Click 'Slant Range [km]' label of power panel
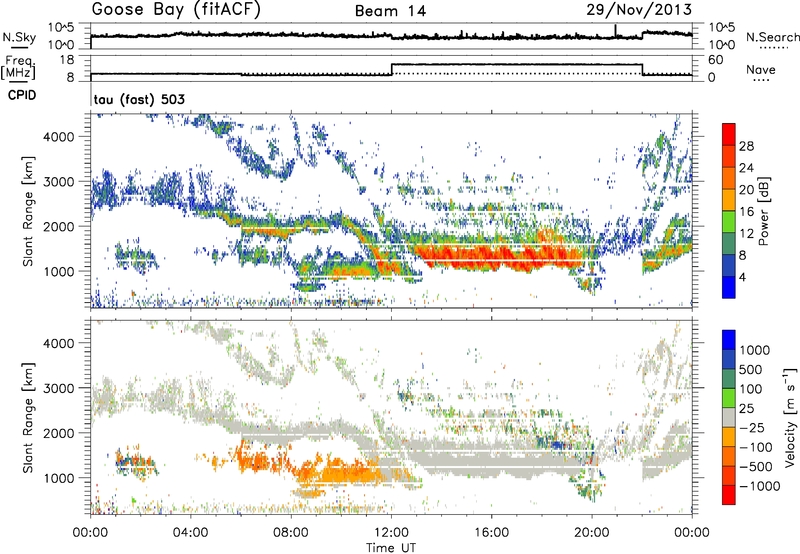This screenshot has width=800, height=554. point(28,211)
